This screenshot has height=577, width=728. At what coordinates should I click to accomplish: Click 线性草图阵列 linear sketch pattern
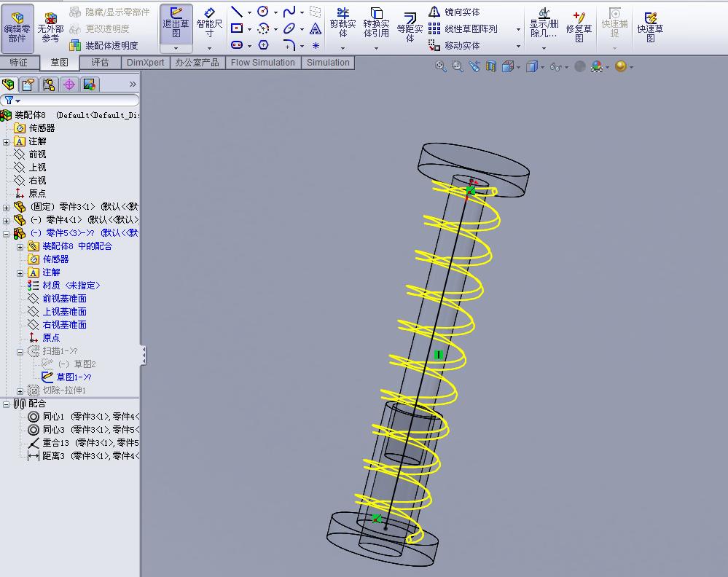[x=463, y=29]
